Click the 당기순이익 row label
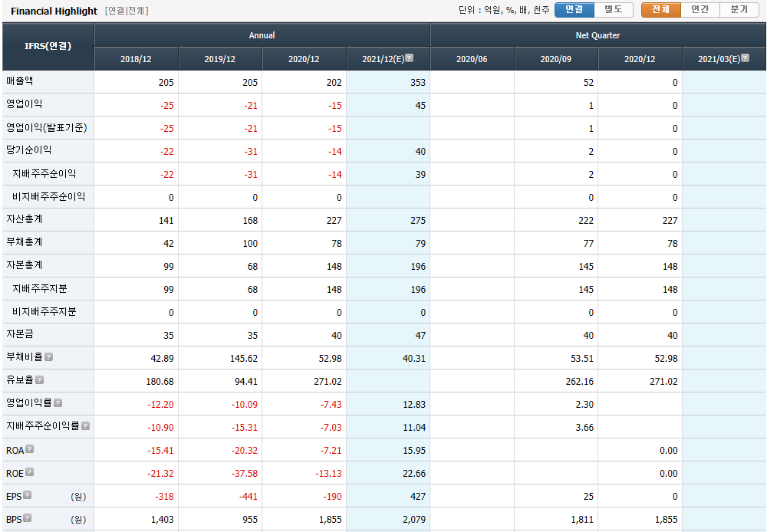The height and width of the screenshot is (532, 767). (x=29, y=150)
